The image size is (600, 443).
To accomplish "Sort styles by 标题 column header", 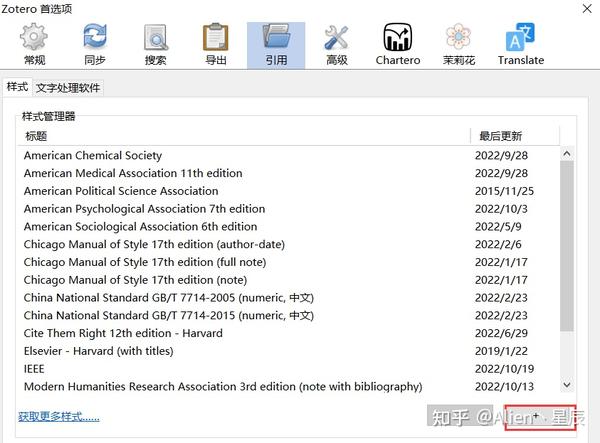I will (244, 136).
